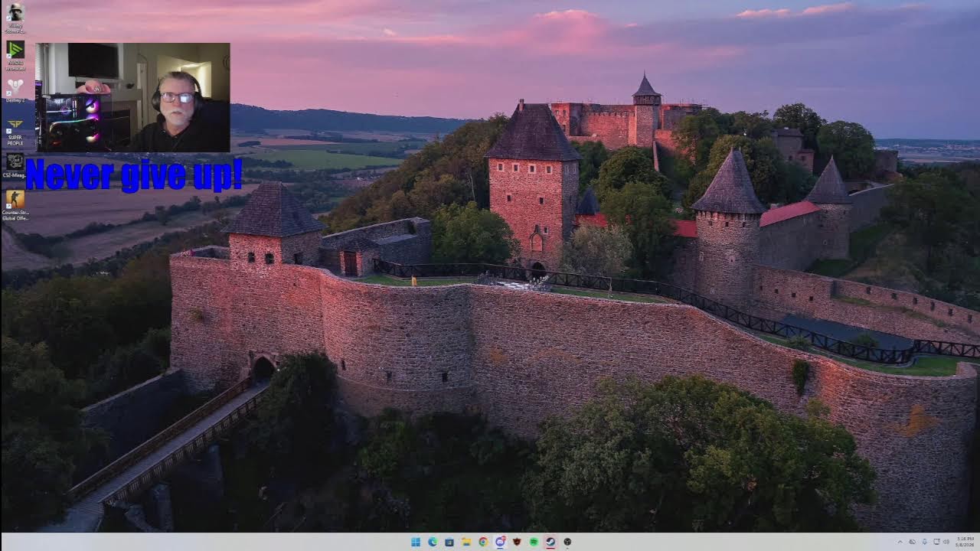Open the taskbar clock and date
The image size is (980, 551).
(x=965, y=542)
